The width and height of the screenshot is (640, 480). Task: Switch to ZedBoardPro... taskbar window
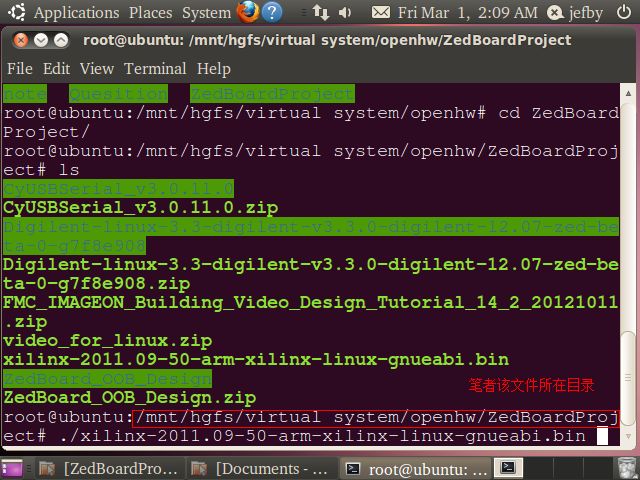tap(109, 469)
